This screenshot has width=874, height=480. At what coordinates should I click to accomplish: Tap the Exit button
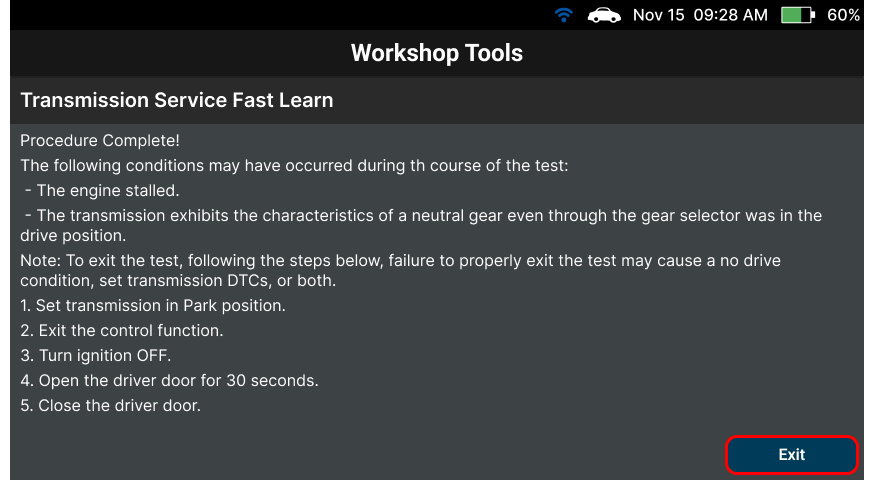(791, 454)
